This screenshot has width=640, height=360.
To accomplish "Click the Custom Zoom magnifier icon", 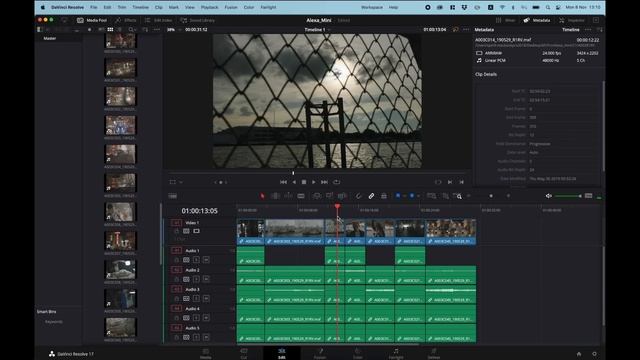I will point(458,196).
